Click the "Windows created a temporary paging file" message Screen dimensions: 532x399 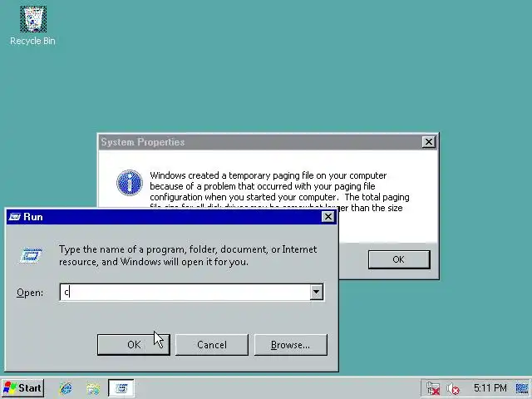pyautogui.click(x=279, y=191)
